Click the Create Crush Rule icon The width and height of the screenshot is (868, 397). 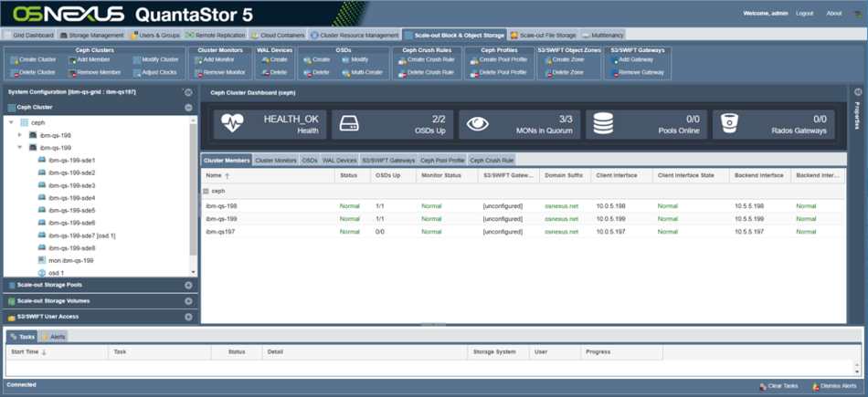(402, 59)
